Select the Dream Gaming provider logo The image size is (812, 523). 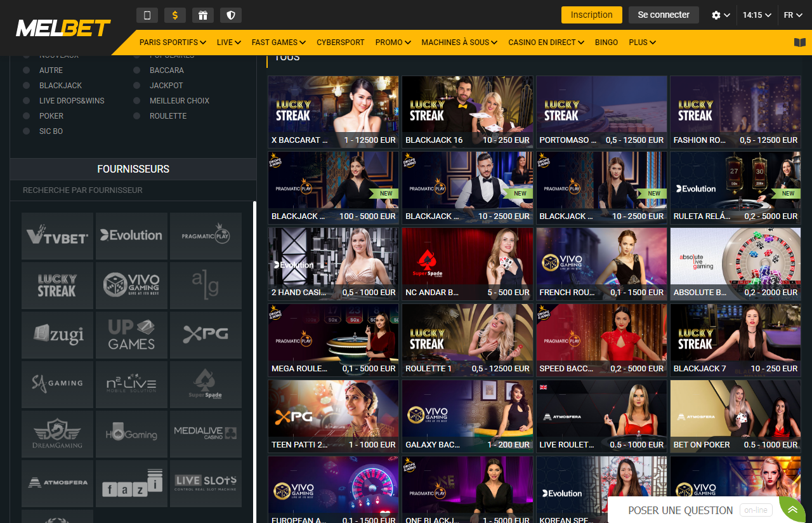click(58, 434)
